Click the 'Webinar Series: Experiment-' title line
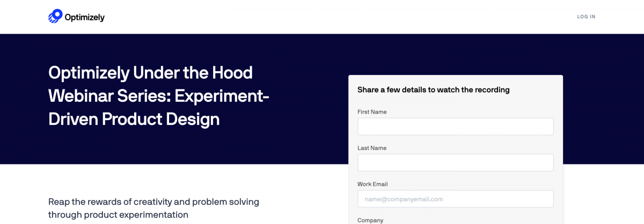The image size is (644, 224). pyautogui.click(x=159, y=95)
